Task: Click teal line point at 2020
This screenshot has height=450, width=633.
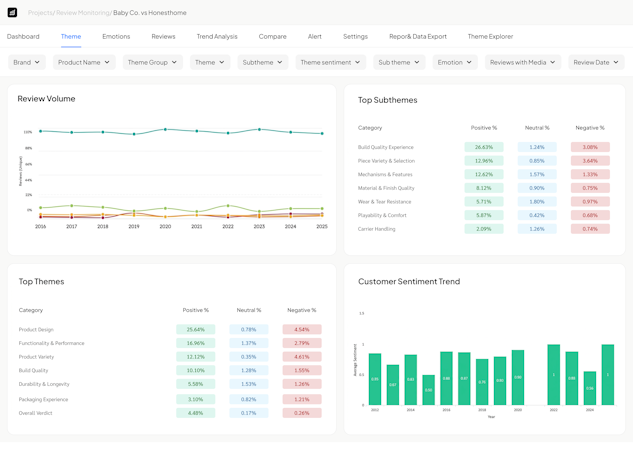Action: coord(165,129)
